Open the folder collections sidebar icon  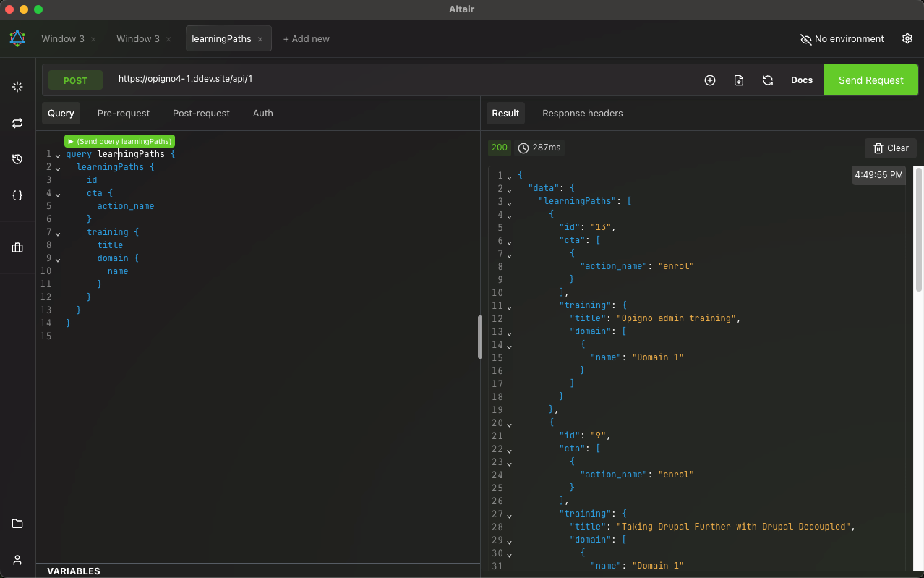17,524
